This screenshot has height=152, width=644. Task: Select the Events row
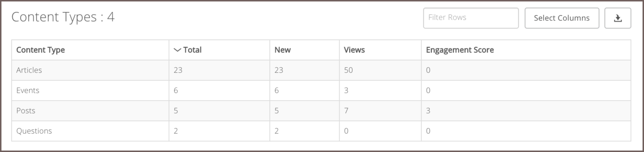coord(321,90)
